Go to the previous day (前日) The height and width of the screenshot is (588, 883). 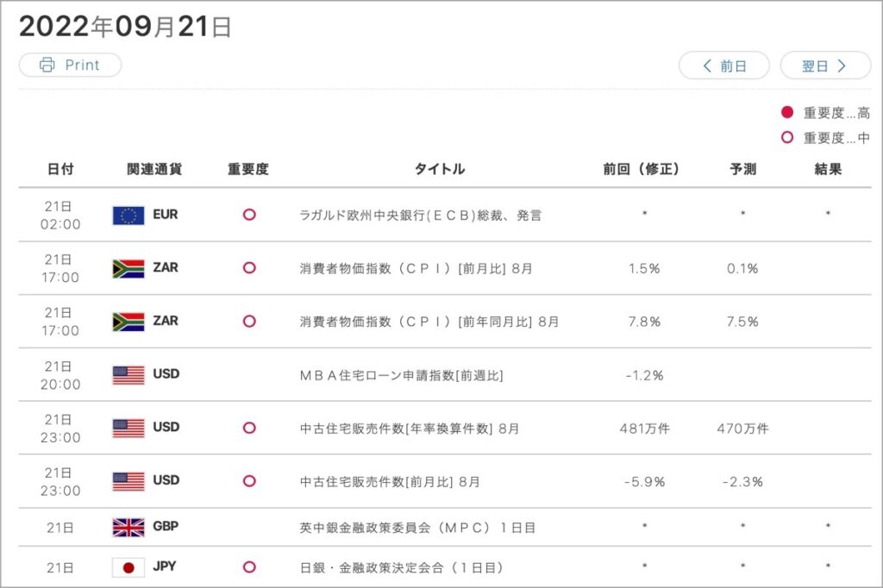tap(724, 66)
